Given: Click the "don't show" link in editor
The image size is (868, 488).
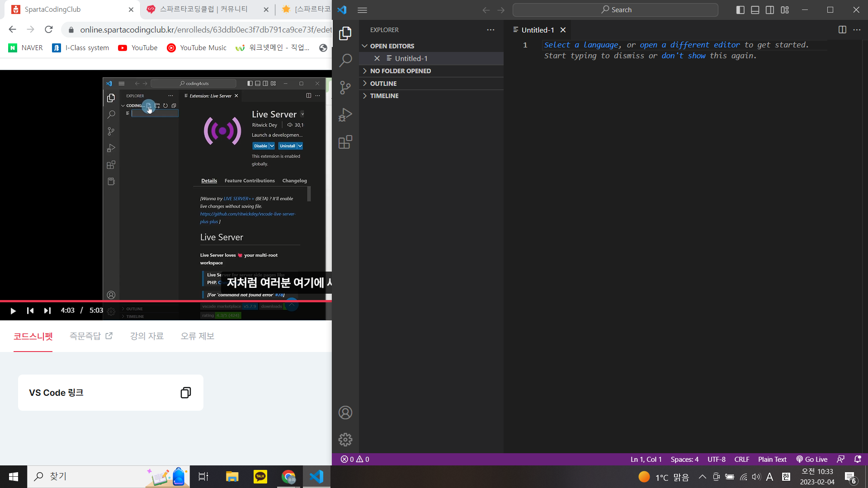Looking at the screenshot, I should point(684,56).
